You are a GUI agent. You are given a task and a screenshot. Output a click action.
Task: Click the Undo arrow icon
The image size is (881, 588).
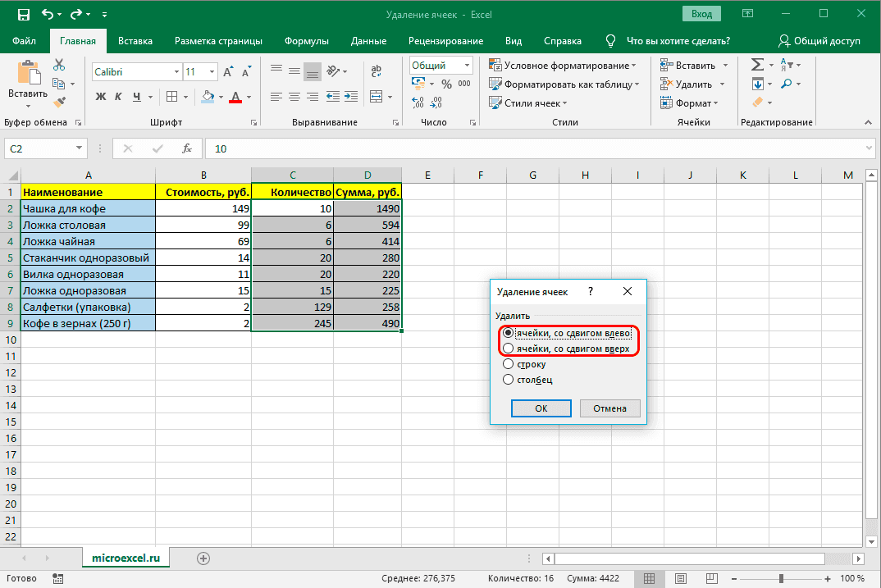pos(48,14)
